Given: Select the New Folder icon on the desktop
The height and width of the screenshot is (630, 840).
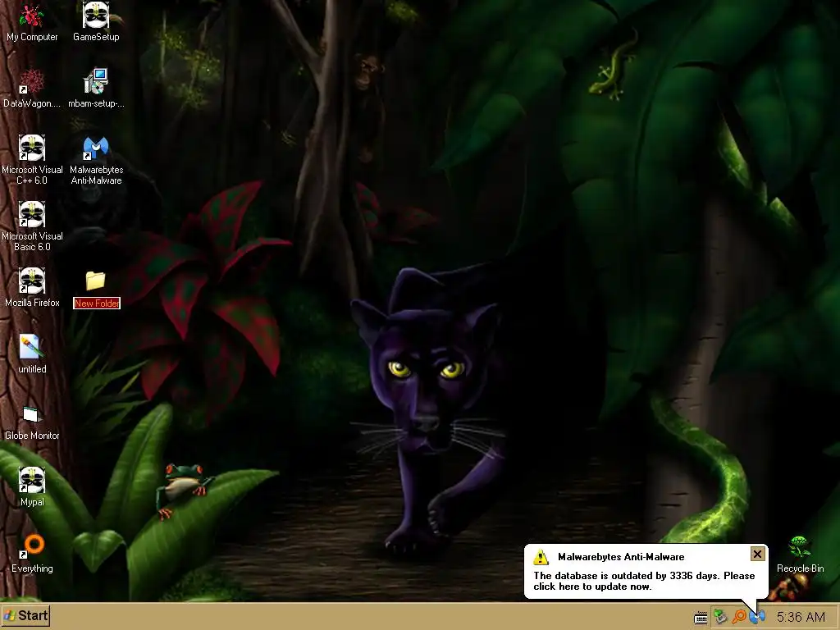Looking at the screenshot, I should point(95,281).
